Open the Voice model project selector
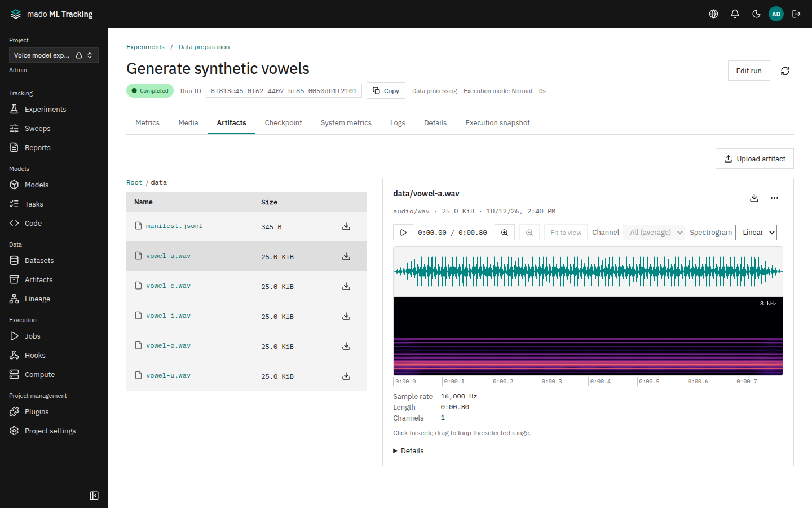 tap(54, 55)
